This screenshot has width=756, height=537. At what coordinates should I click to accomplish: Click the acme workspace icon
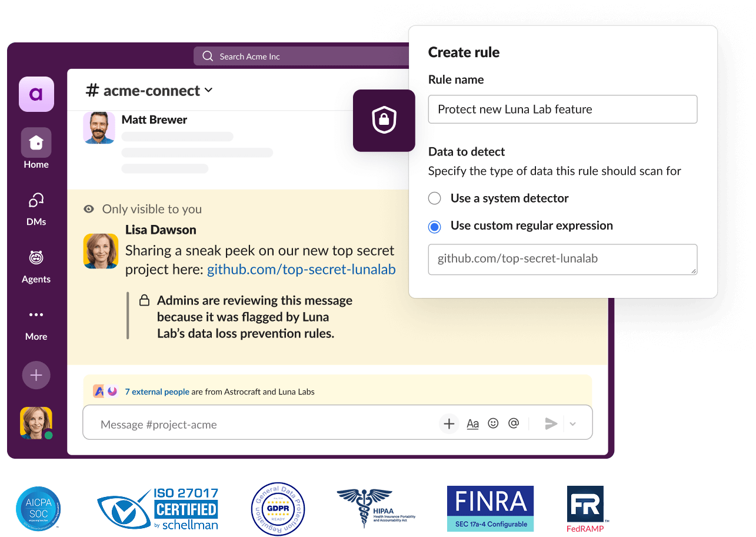(x=36, y=94)
